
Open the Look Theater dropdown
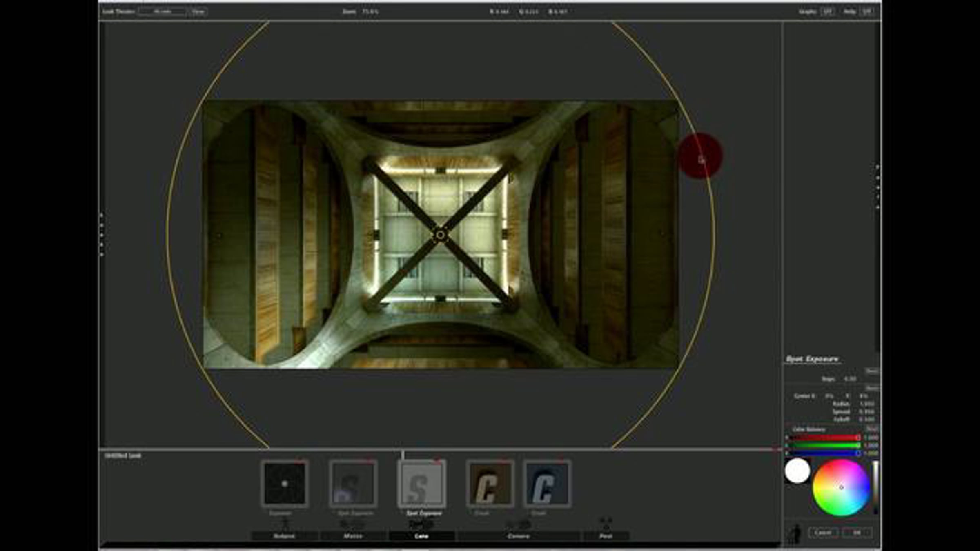click(163, 11)
